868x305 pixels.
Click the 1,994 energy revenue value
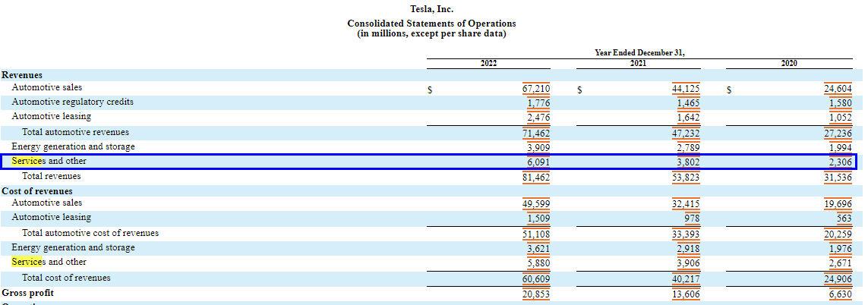click(841, 148)
